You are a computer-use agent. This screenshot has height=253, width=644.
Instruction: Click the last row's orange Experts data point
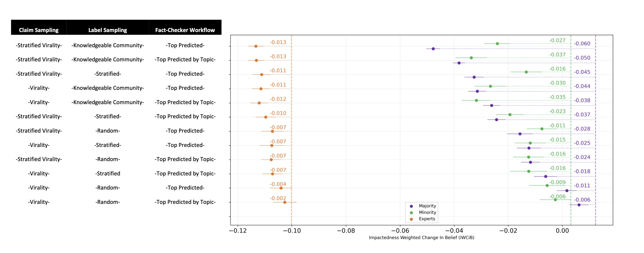click(x=285, y=202)
